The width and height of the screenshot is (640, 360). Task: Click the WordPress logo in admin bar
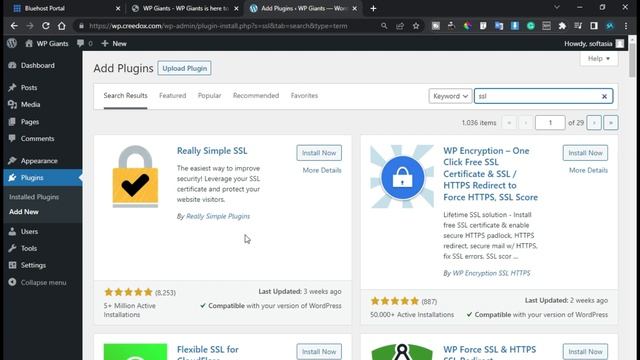point(12,43)
